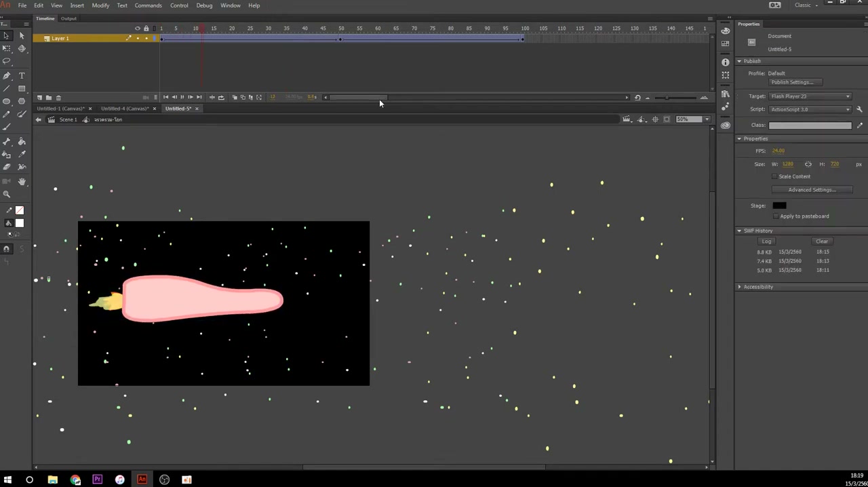Select the Zoom magnifier tool
This screenshot has height=487, width=868.
pyautogui.click(x=7, y=194)
